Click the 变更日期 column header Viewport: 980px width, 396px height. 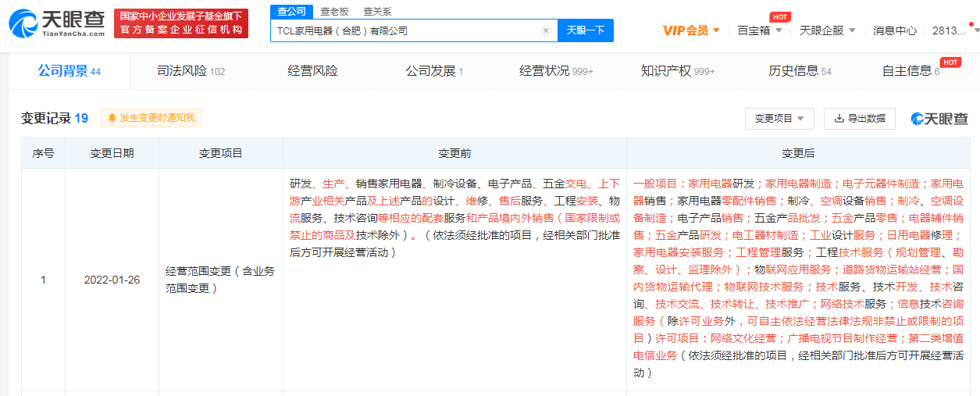tap(112, 154)
